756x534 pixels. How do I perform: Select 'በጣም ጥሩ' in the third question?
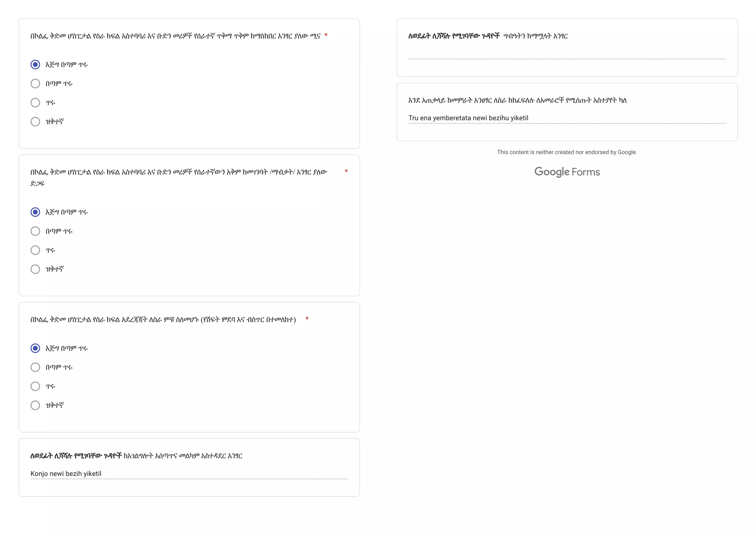tap(35, 368)
